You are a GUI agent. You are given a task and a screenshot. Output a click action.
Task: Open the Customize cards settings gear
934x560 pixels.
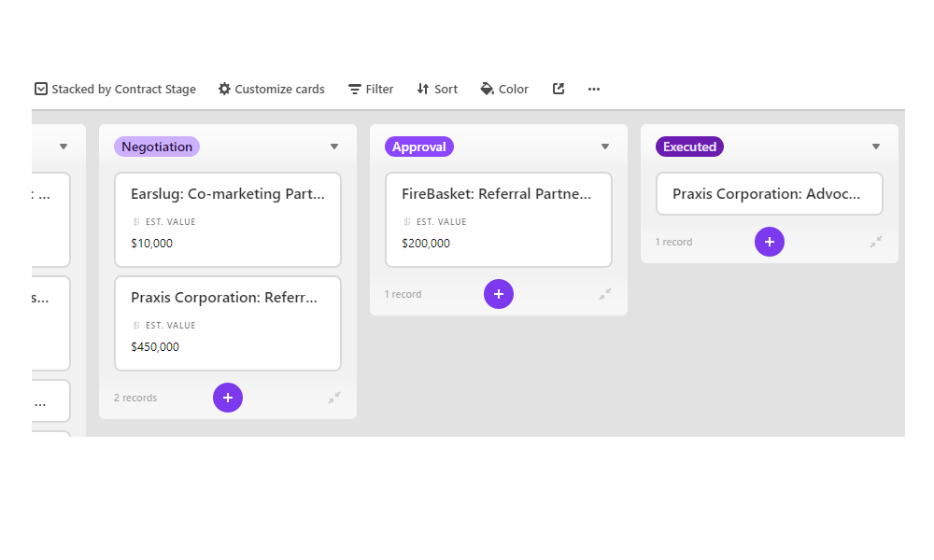tap(224, 89)
